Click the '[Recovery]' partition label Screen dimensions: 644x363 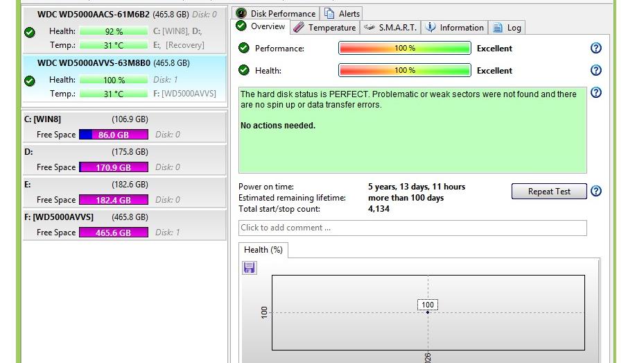[185, 45]
